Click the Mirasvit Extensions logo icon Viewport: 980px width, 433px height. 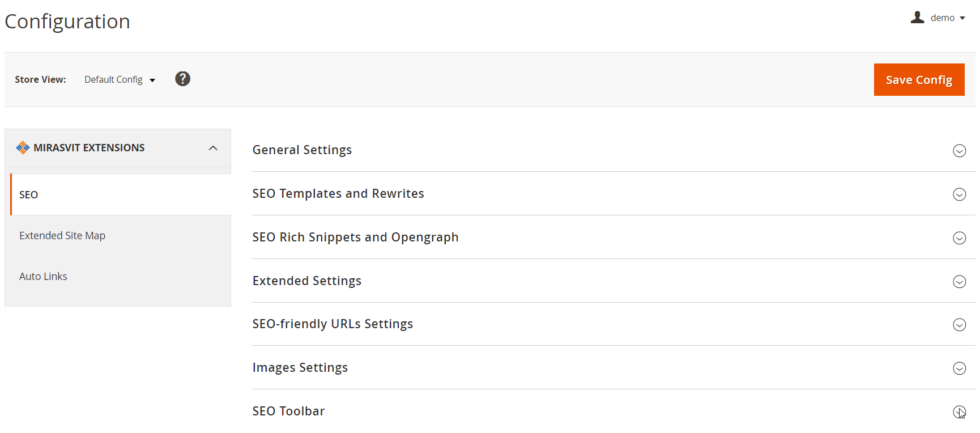tap(23, 148)
